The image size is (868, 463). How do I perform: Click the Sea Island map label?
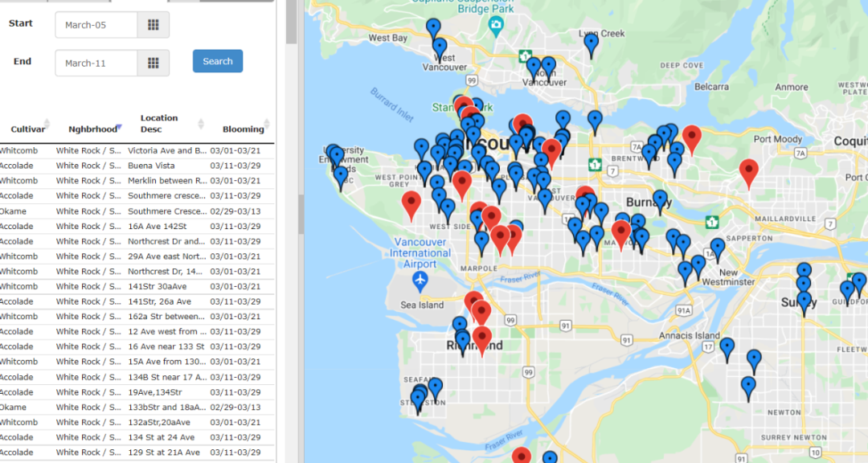(422, 305)
